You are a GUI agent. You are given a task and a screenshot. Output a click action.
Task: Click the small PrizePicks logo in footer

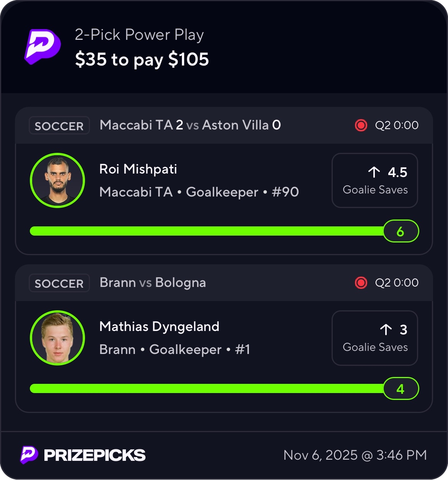29,455
